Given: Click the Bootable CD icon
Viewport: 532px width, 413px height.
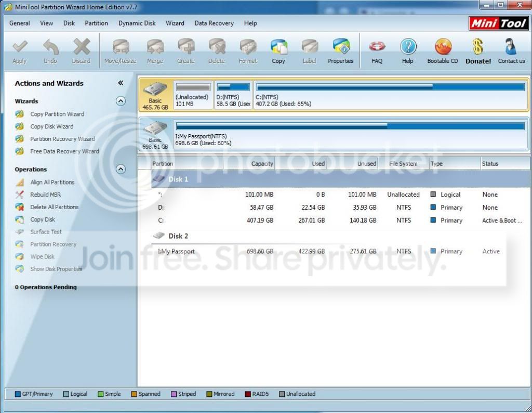Looking at the screenshot, I should click(443, 46).
